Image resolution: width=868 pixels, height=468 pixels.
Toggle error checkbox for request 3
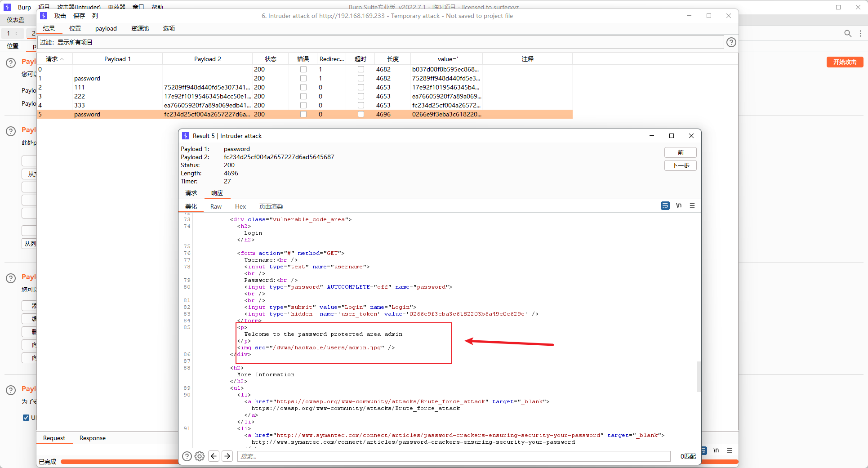(303, 96)
